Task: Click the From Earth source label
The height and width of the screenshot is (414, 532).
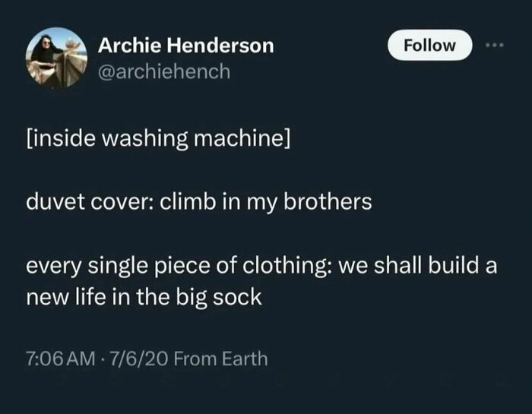Action: 221,359
